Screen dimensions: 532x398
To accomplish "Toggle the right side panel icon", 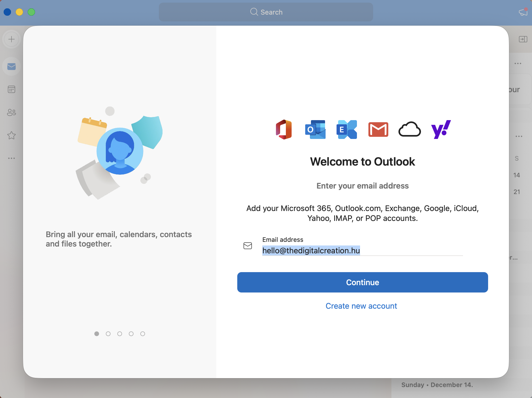I will tap(523, 39).
